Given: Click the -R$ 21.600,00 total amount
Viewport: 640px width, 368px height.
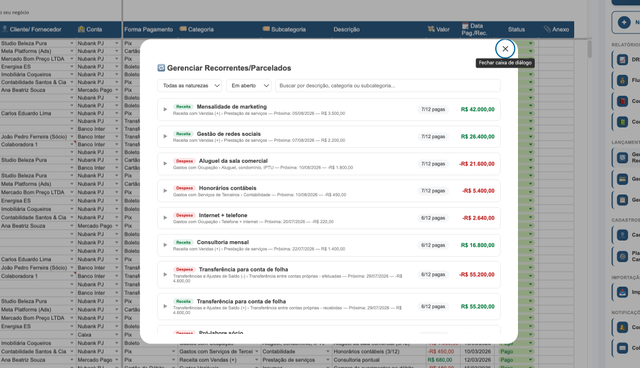Looking at the screenshot, I should coord(477,164).
